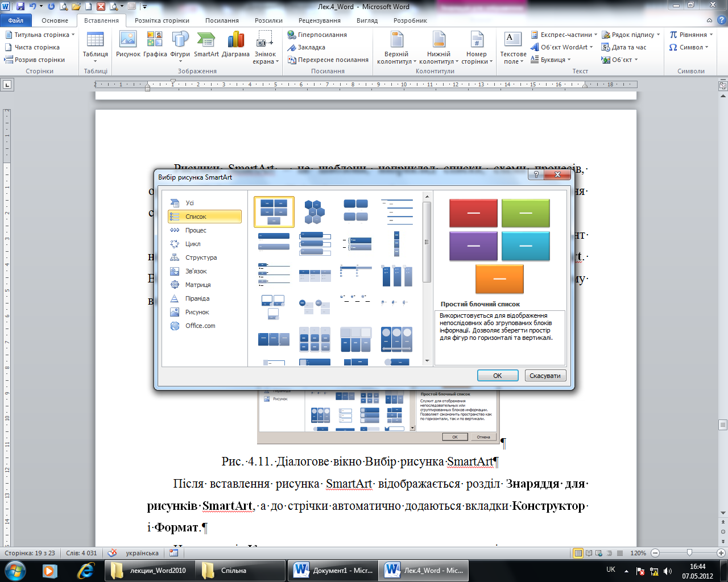Viewport: 728px width, 582px height.
Task: Click Титульна сторінка cover page
Action: tap(40, 35)
